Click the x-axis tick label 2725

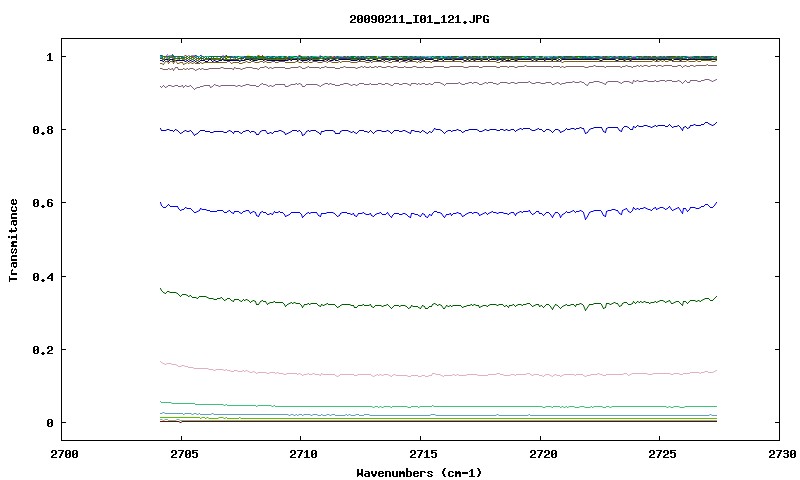(x=662, y=454)
